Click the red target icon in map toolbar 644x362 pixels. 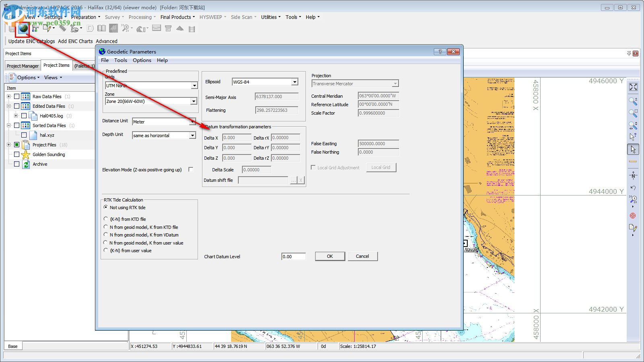633,216
